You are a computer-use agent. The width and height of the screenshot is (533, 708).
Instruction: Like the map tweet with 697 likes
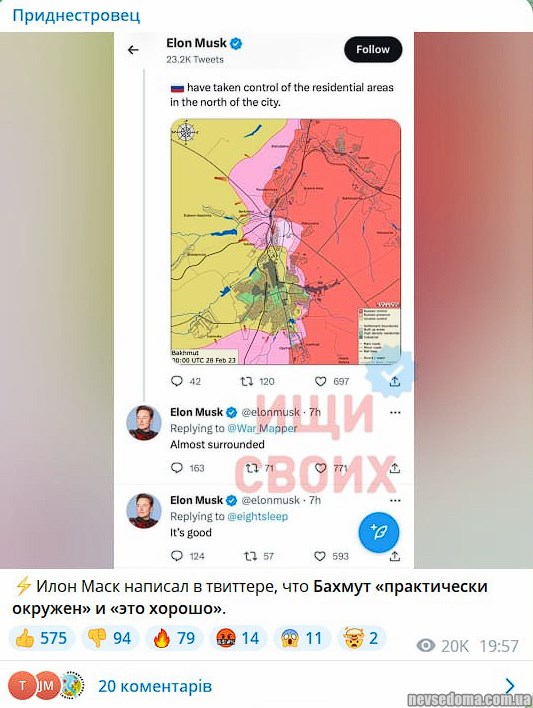320,382
